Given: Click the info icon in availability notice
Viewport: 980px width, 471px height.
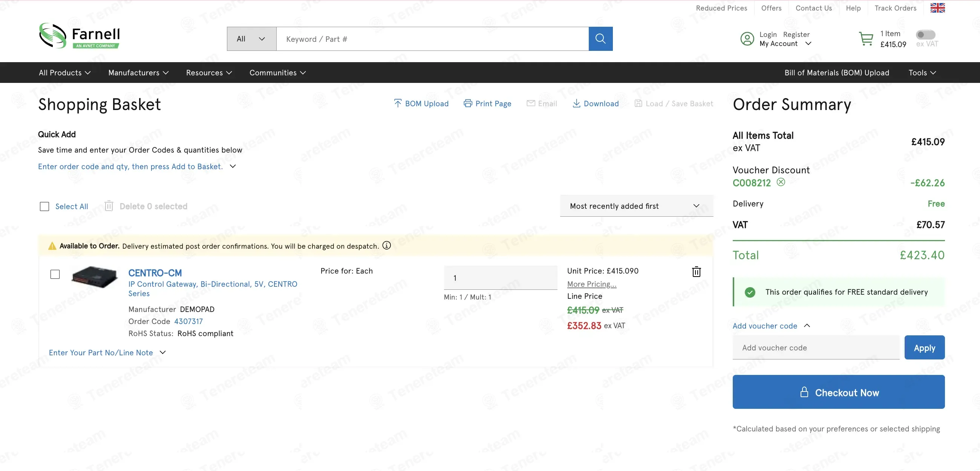Looking at the screenshot, I should pyautogui.click(x=386, y=245).
